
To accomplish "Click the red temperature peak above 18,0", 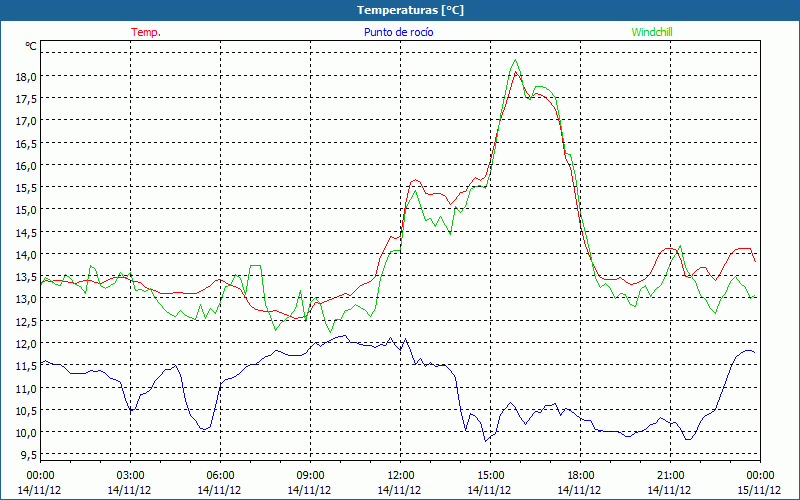I will 516,72.
